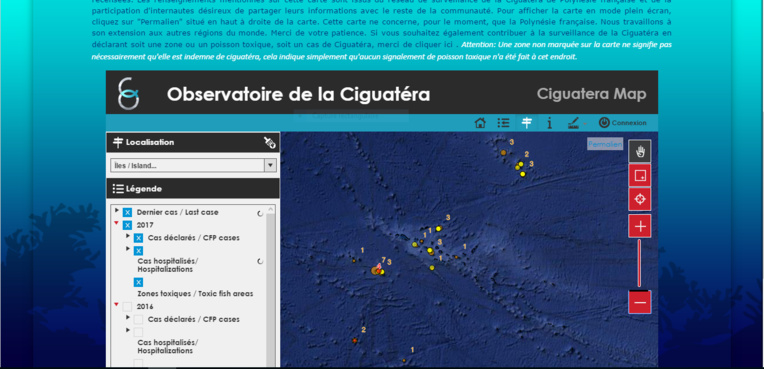Click the '2016' tree label
764x369 pixels.
[x=145, y=307]
